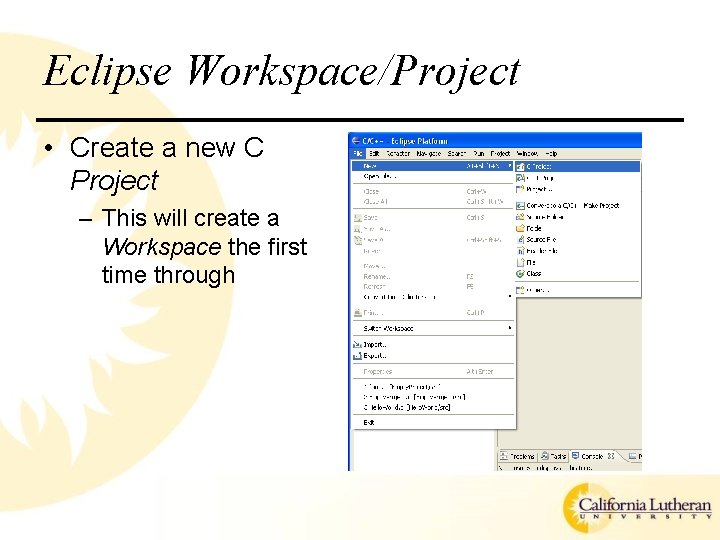Select the plain File icon in New submenu
The height and width of the screenshot is (540, 720).
[520, 263]
